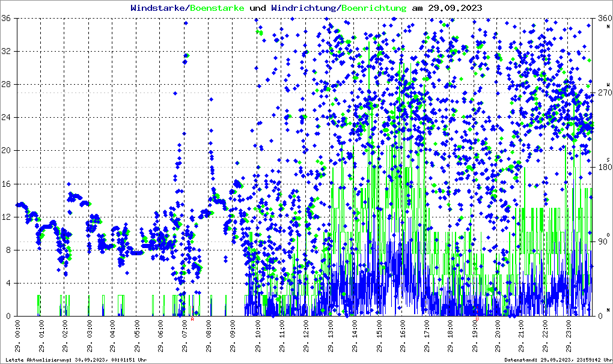Viewport: 613px width, 364px height.
Task: Click the time label '29. 14:00'
Action: tap(355, 336)
